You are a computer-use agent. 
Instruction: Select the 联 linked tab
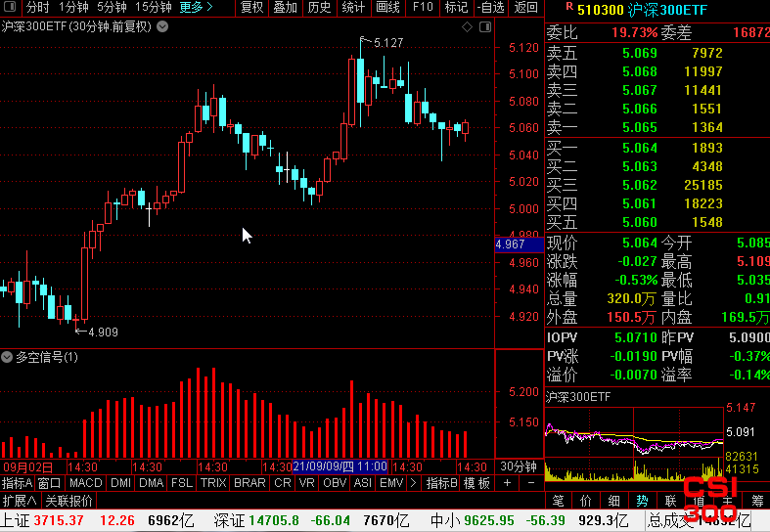pos(670,501)
